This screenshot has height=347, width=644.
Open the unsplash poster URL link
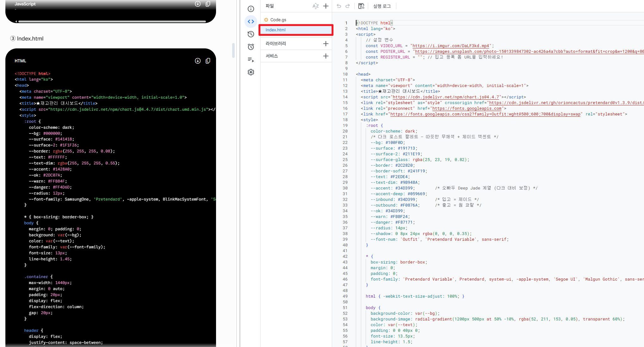pyautogui.click(x=529, y=52)
